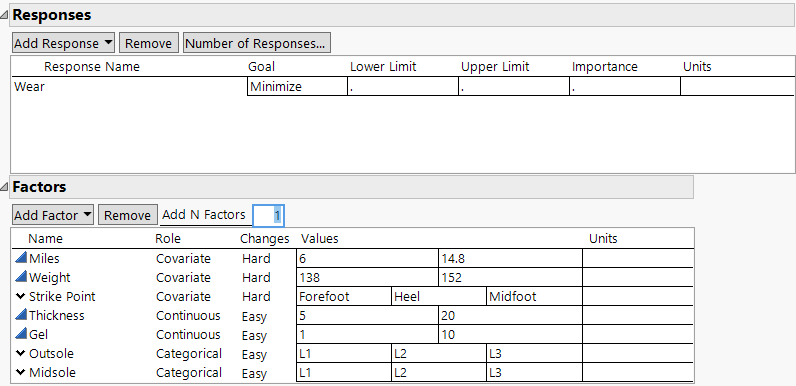The image size is (796, 386).
Task: Select the Gel factor name
Action: tap(39, 334)
